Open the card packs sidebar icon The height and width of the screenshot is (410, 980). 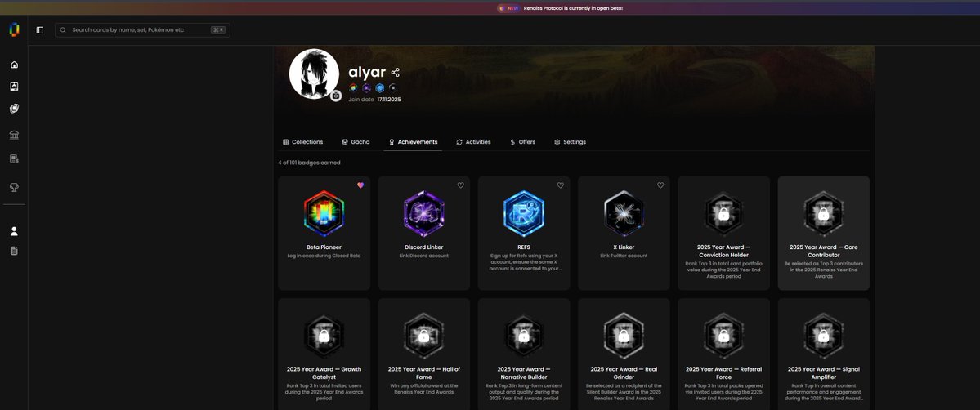15,108
